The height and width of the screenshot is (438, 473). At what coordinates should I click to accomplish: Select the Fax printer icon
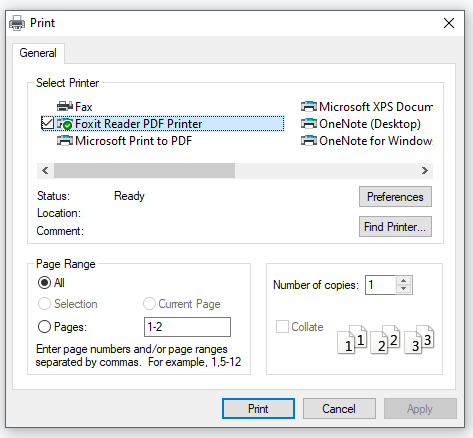(x=65, y=106)
